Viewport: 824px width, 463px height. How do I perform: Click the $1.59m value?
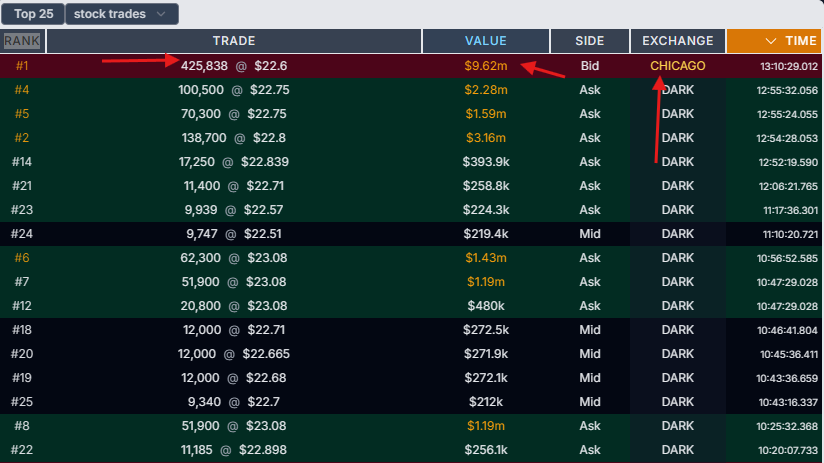(486, 114)
